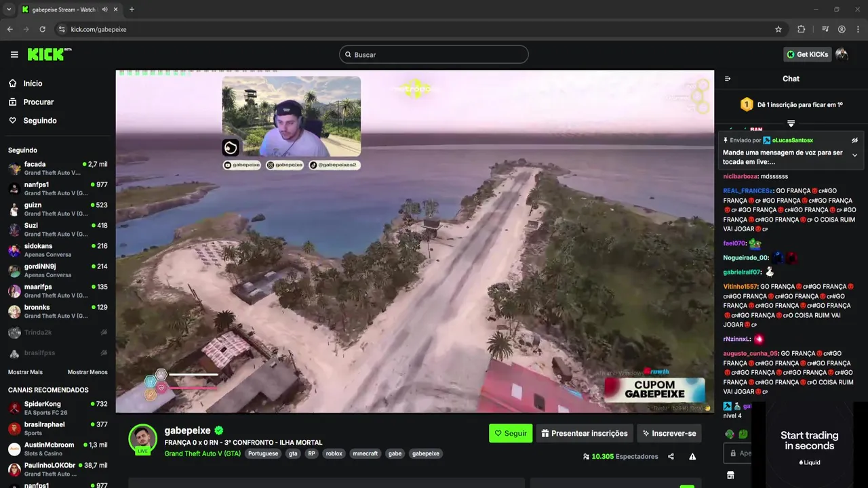Bookmark this page with the star icon
The height and width of the screenshot is (488, 868).
[x=778, y=29]
